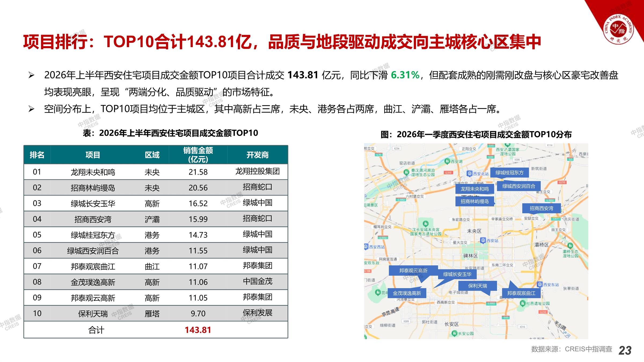Click the 汉长安城未央宫 site marker on map
644x362 pixels.
pyautogui.click(x=426, y=224)
